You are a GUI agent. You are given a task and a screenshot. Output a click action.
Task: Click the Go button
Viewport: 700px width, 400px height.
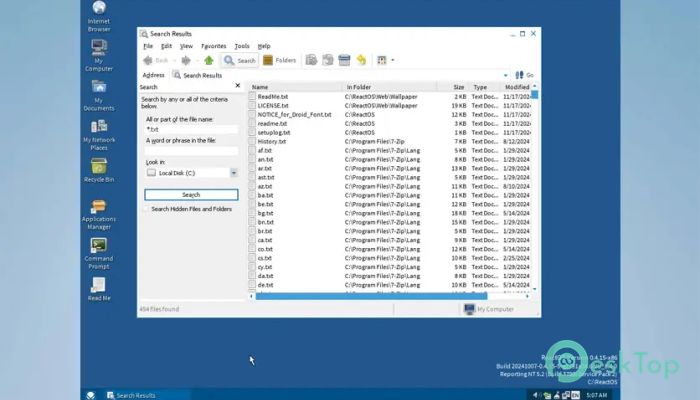tap(525, 75)
